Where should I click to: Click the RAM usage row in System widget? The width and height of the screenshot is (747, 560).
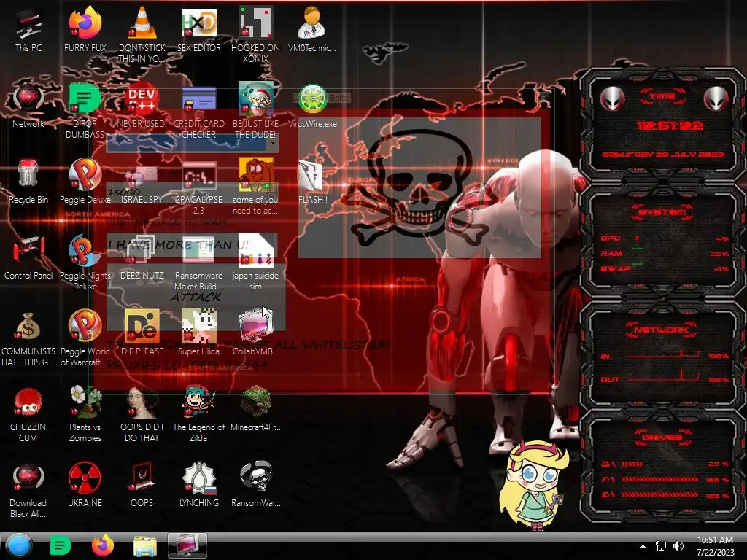point(665,253)
